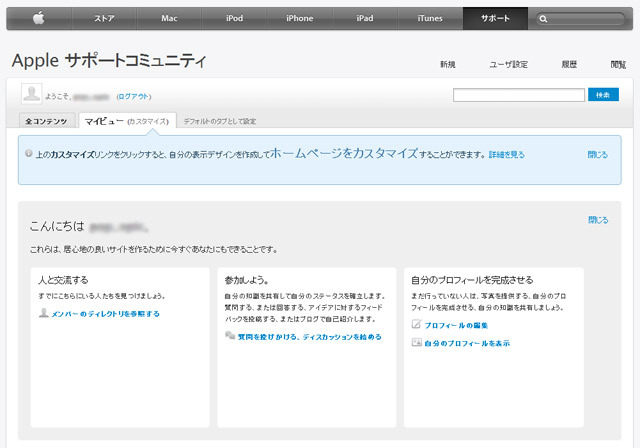Click the 人と交流する card heading

[63, 280]
